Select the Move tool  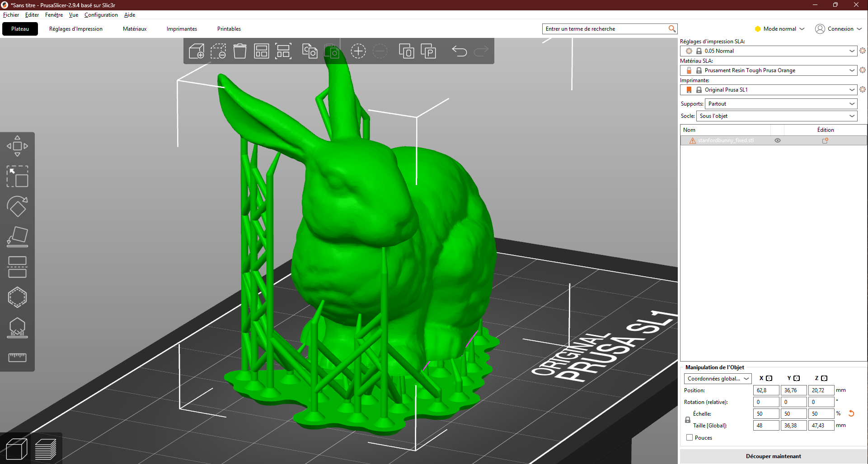coord(17,146)
